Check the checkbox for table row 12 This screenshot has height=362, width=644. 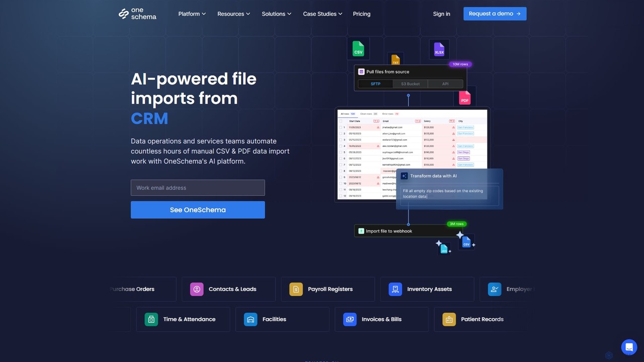[341, 196]
